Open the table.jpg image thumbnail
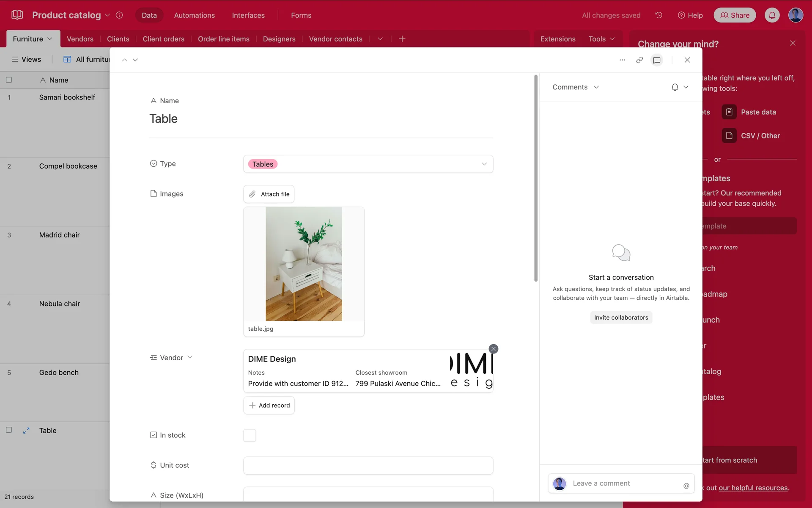This screenshot has height=508, width=812. tap(304, 264)
